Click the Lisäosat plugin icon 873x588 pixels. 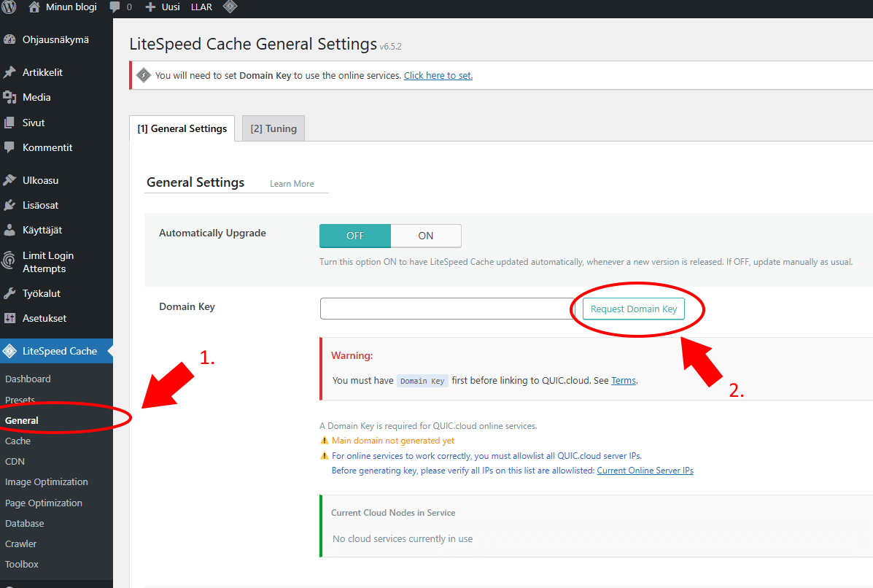pyautogui.click(x=9, y=205)
